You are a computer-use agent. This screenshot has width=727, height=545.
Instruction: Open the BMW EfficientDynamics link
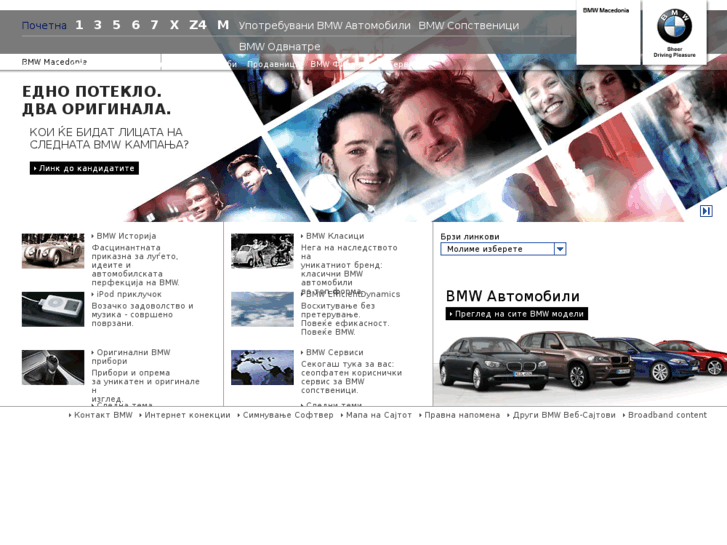pos(352,294)
